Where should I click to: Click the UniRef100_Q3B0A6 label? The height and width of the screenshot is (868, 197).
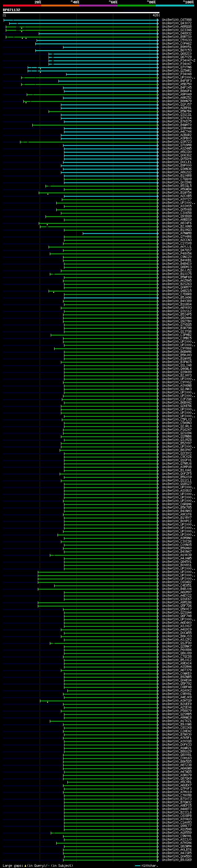click(177, 128)
